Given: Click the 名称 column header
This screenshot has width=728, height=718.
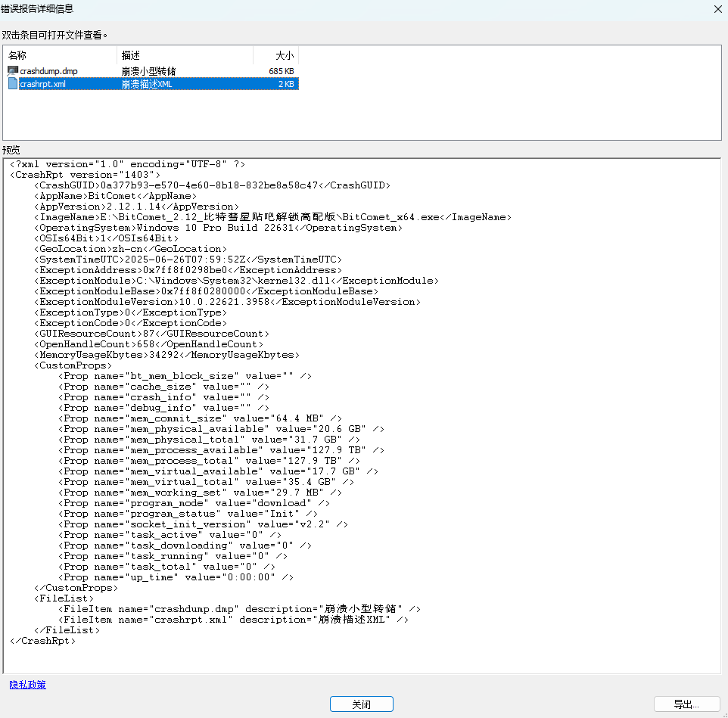Looking at the screenshot, I should click(x=61, y=55).
